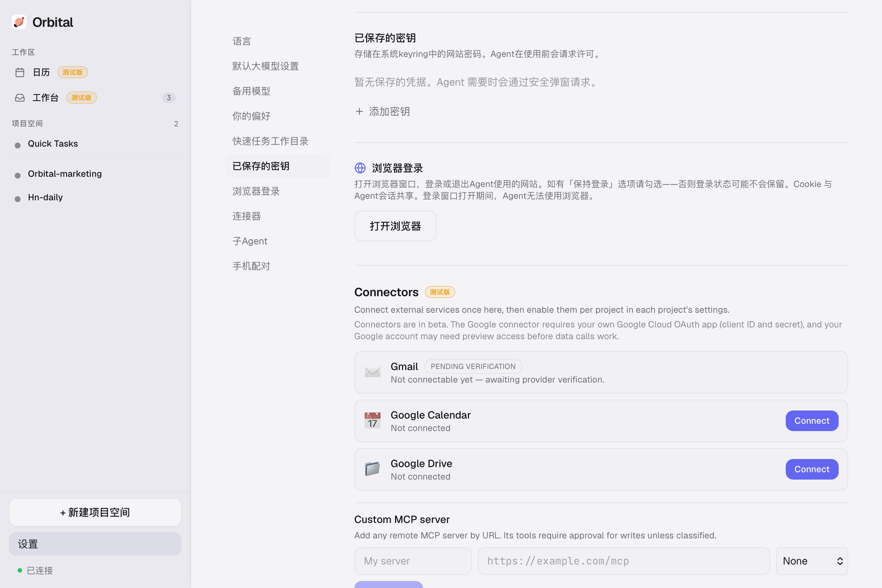Screen dimensions: 882x588
Task: Click the 测试版 badge next to 工作台
Action: tap(81, 97)
